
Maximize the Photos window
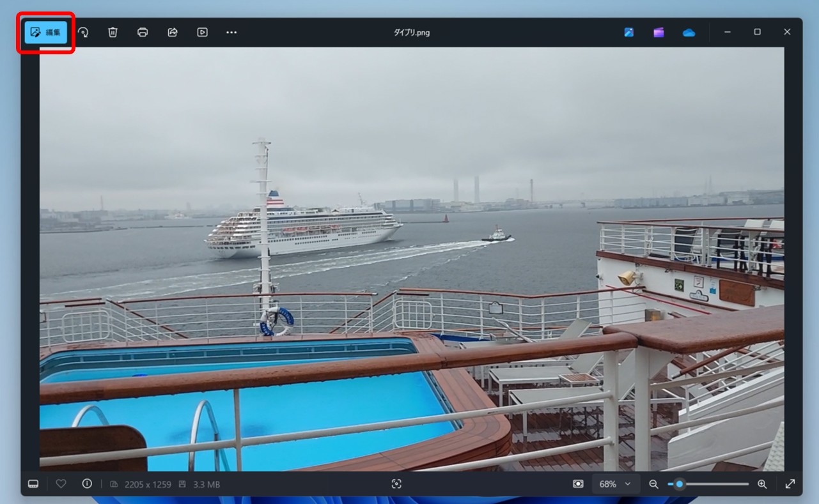click(757, 32)
